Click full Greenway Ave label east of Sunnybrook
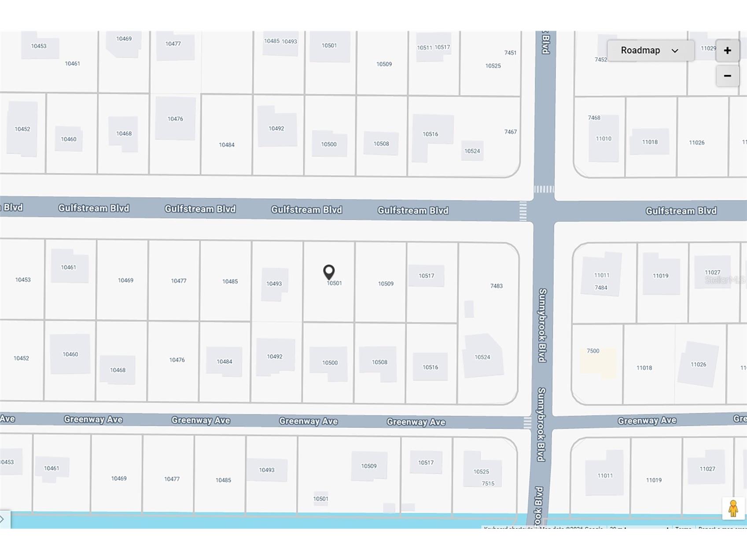 (647, 421)
